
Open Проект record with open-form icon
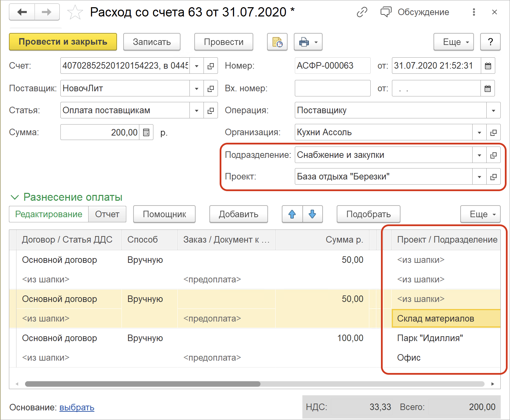494,177
